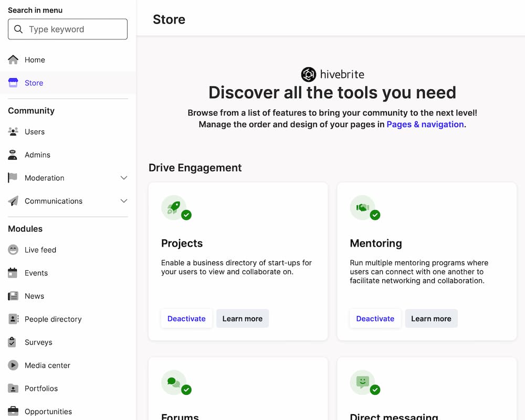Select the Opportunities briefcase icon
The height and width of the screenshot is (420, 525).
click(x=13, y=411)
